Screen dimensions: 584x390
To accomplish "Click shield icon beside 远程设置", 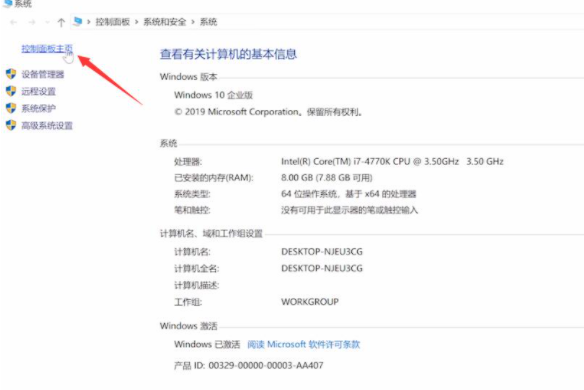I will tap(11, 91).
